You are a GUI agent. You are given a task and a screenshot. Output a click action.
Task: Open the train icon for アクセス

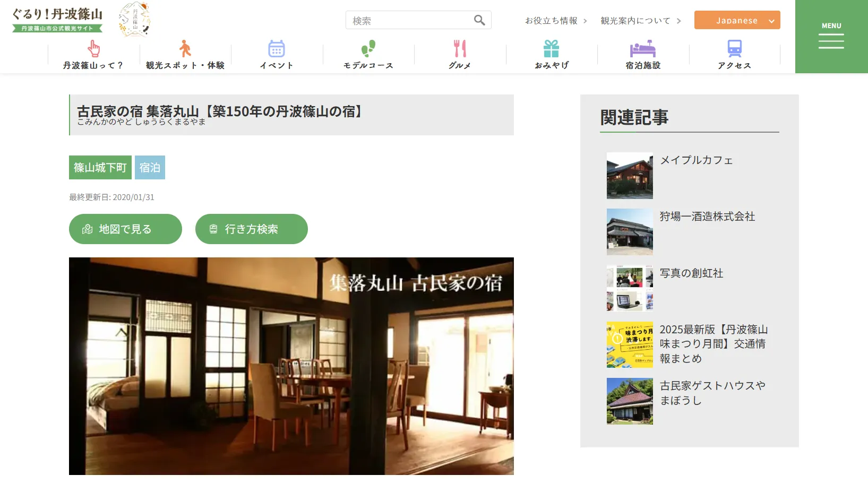pos(734,49)
